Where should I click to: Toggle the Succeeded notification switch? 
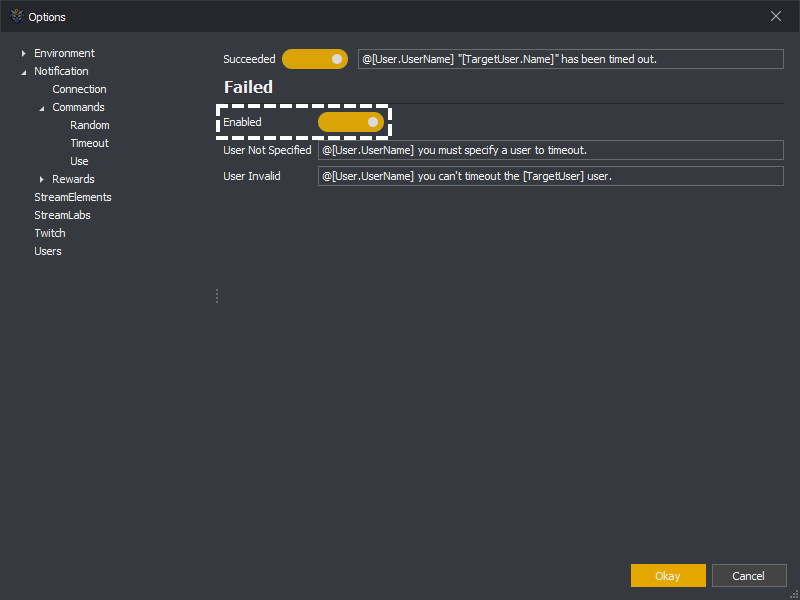pos(315,59)
